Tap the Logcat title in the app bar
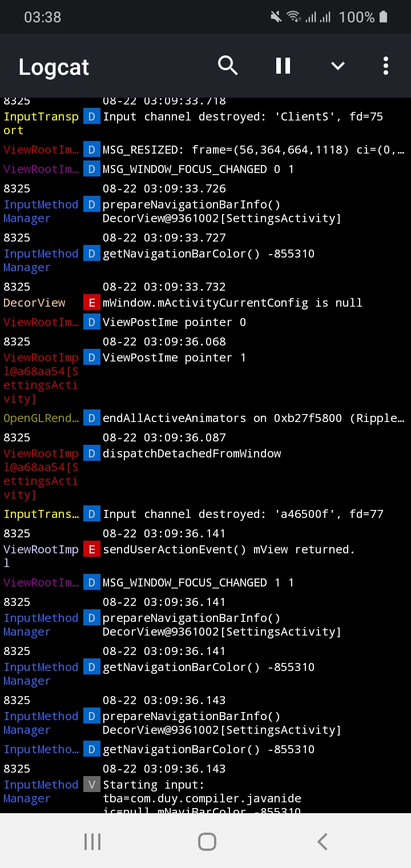This screenshot has width=411, height=868. (x=53, y=67)
